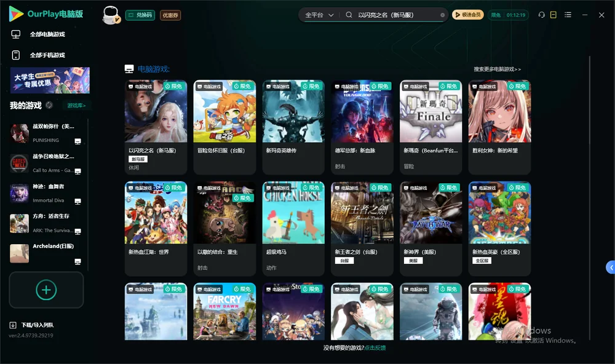Open the 新王者之剑 (台服) game card

362,229
